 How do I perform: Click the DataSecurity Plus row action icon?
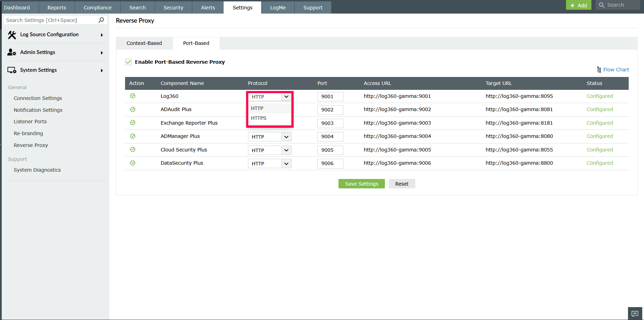click(x=133, y=163)
